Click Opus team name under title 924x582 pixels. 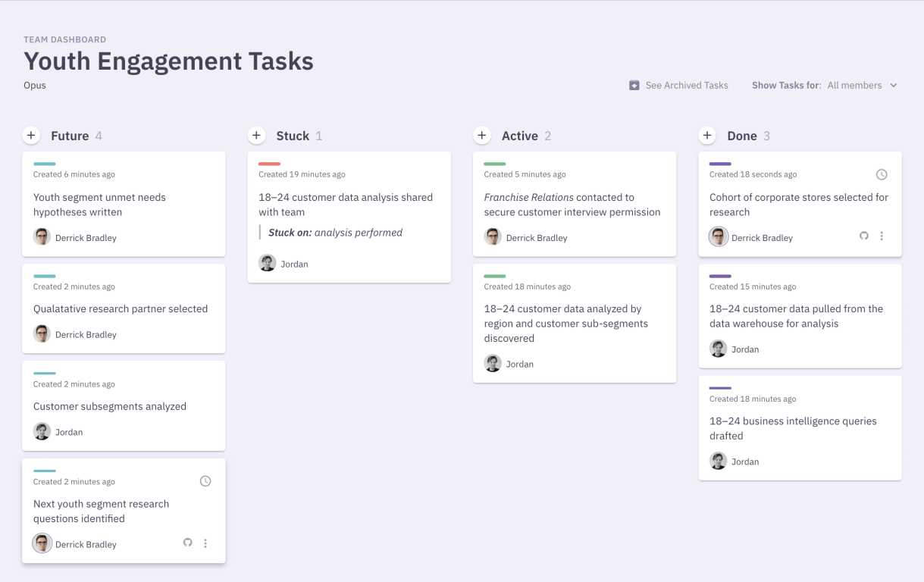click(35, 86)
